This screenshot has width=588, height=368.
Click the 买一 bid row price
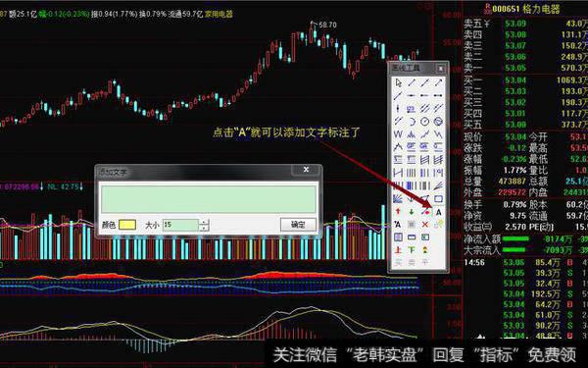[515, 80]
